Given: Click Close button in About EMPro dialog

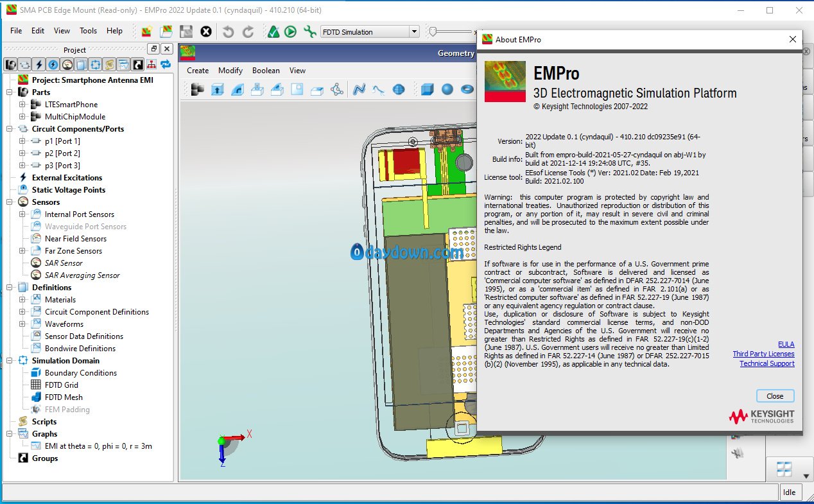Looking at the screenshot, I should (x=775, y=396).
